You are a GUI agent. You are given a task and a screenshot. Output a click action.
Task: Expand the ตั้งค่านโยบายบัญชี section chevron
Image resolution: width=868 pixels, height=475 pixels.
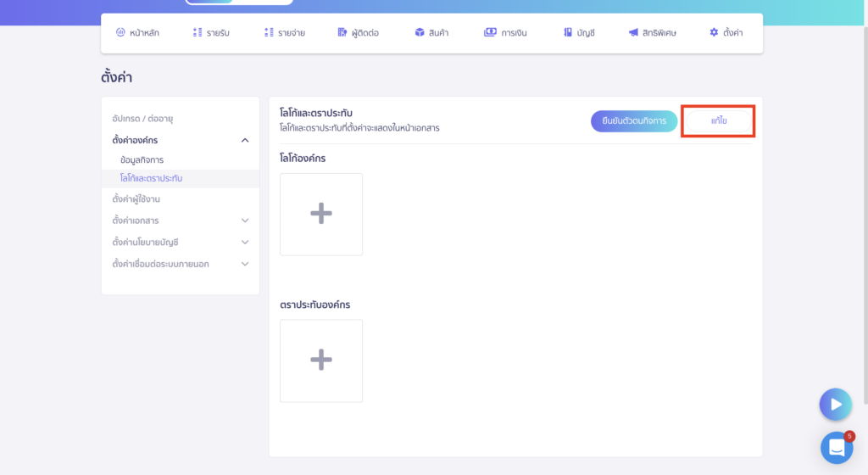[245, 242]
